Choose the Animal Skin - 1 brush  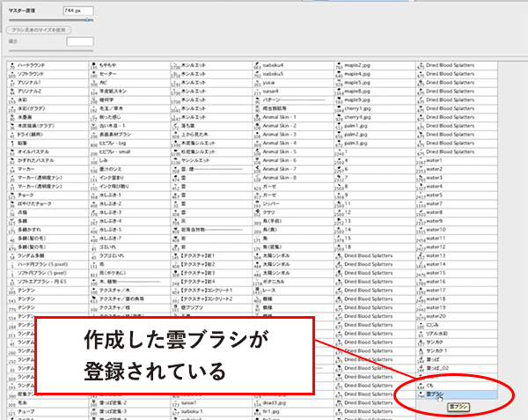pyautogui.click(x=293, y=117)
